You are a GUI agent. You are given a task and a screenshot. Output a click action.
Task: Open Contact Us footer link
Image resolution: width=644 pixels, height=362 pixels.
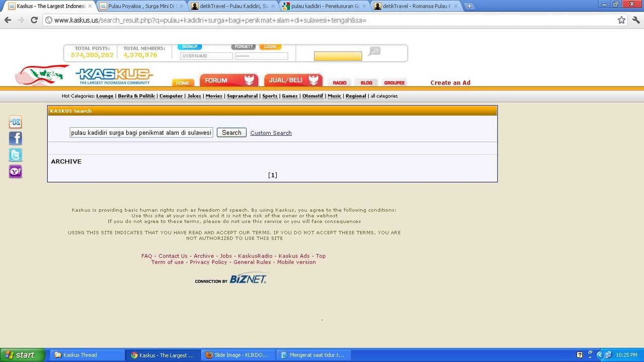[173, 256]
